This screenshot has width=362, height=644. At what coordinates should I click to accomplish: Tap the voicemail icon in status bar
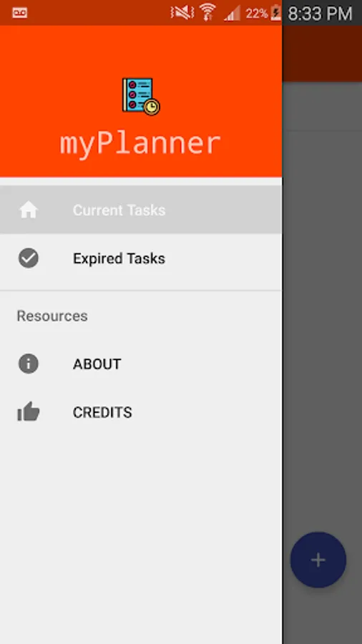20,13
